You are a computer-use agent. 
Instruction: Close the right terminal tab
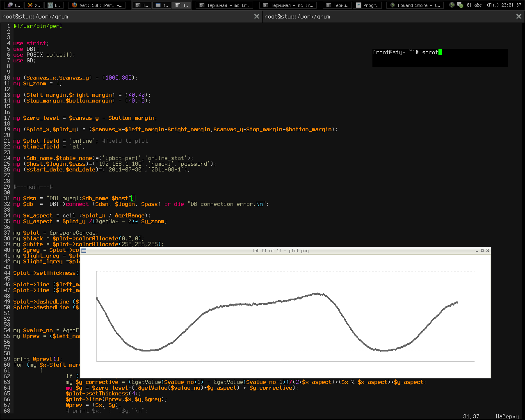pos(518,16)
